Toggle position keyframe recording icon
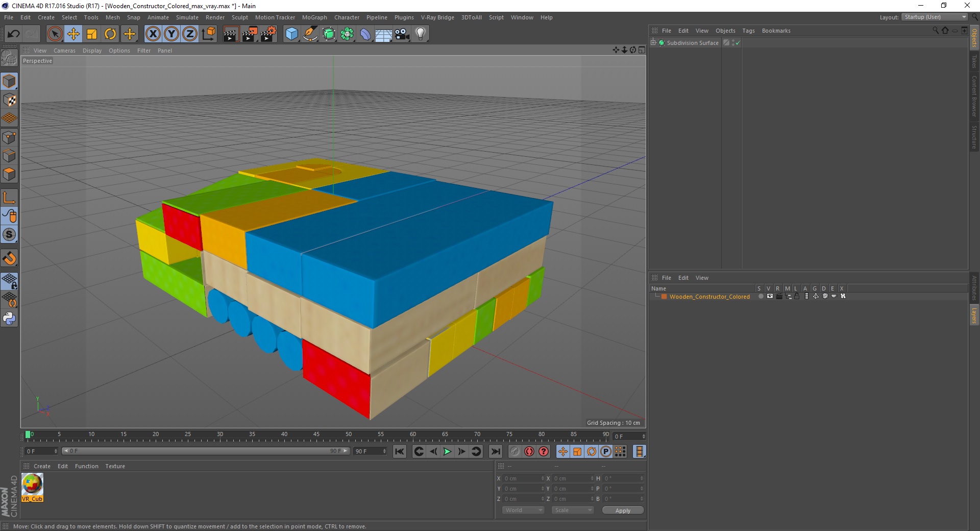The image size is (980, 531). point(563,451)
